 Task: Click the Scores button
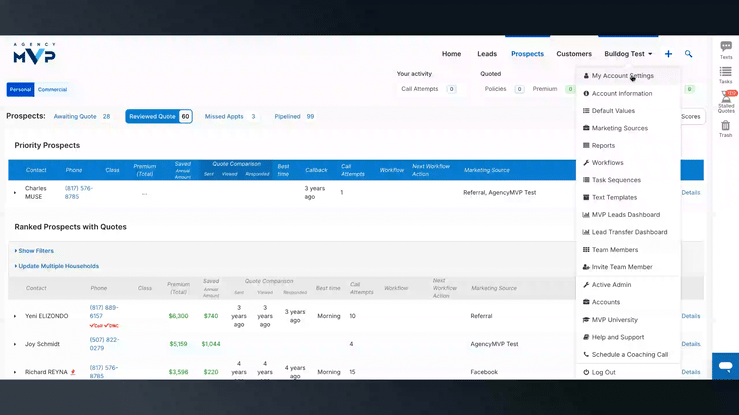(691, 116)
